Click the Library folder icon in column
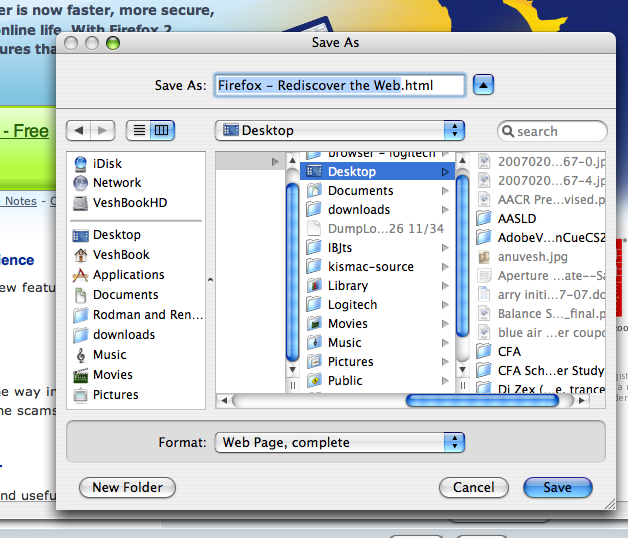The width and height of the screenshot is (628, 538). [314, 286]
